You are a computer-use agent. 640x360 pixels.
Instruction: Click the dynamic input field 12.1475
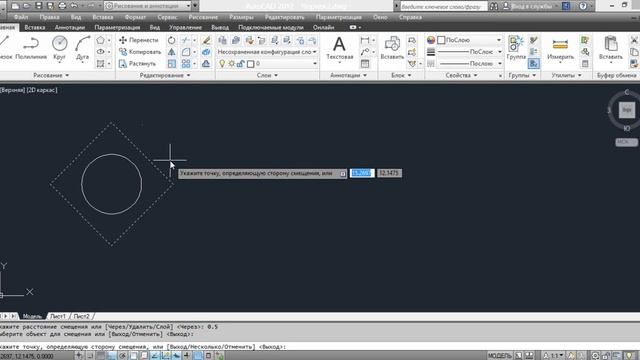click(389, 173)
